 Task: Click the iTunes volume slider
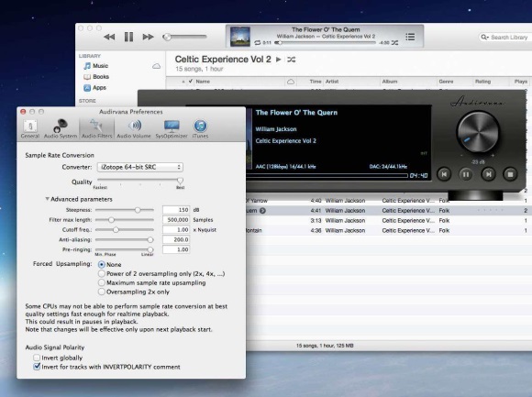185,37
